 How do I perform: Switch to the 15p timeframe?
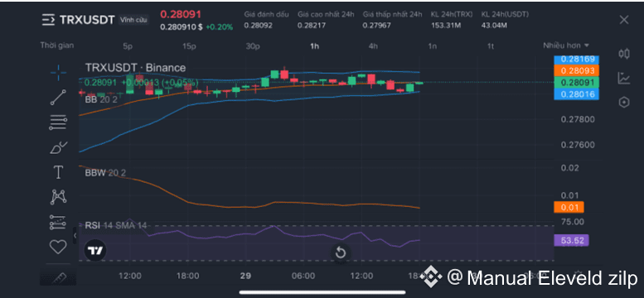pos(189,46)
